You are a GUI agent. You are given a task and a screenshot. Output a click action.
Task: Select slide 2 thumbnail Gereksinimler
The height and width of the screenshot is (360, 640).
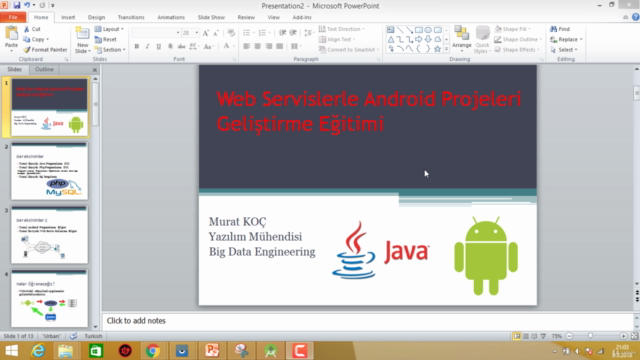[x=49, y=171]
